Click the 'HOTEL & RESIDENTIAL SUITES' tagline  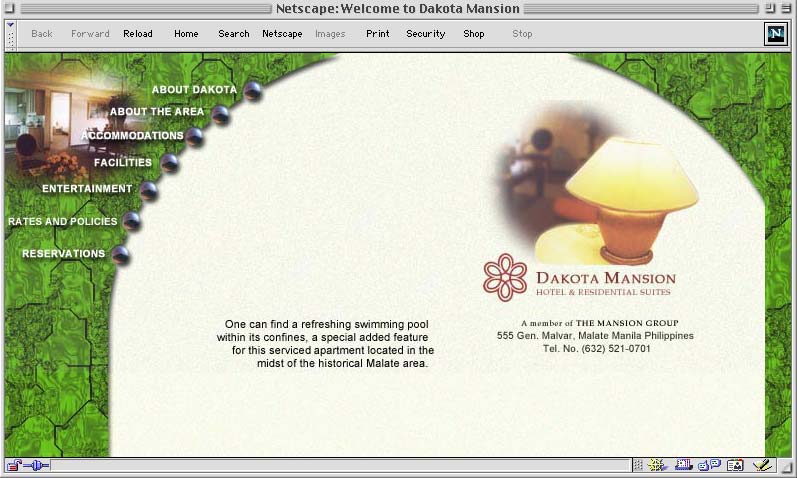coord(603,292)
